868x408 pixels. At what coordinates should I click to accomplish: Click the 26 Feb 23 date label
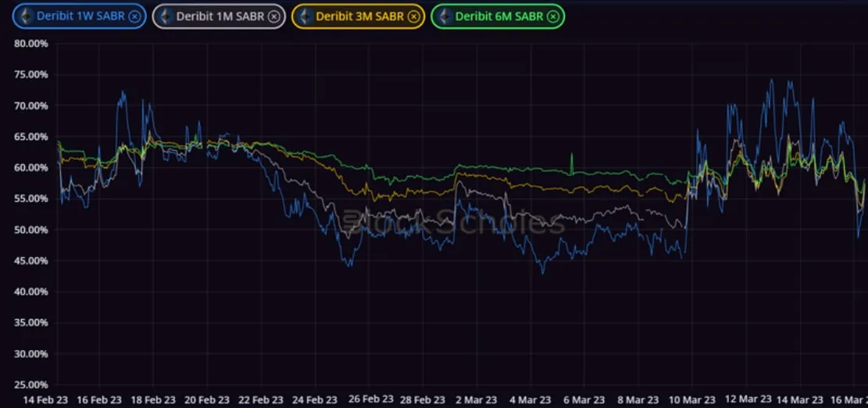[371, 399]
